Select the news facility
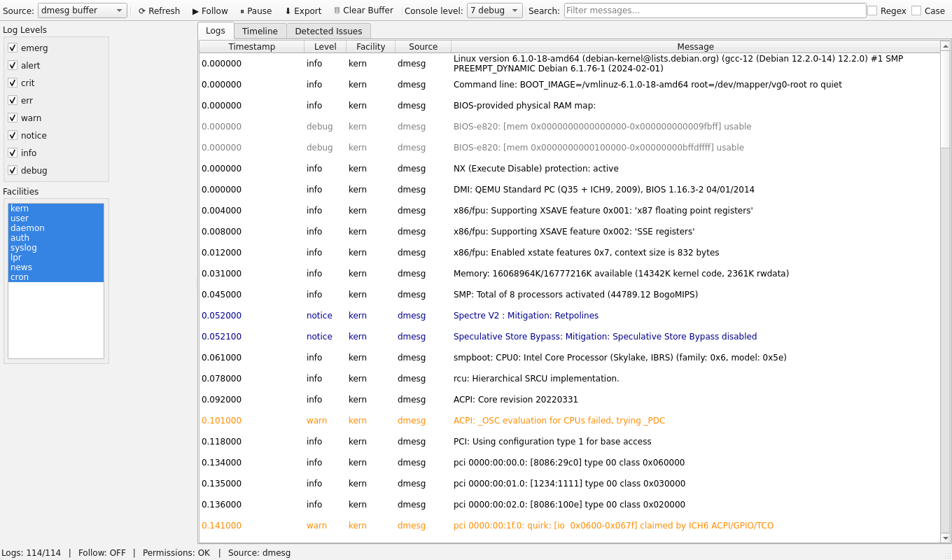Screen dimensions: 952x560 (56, 267)
